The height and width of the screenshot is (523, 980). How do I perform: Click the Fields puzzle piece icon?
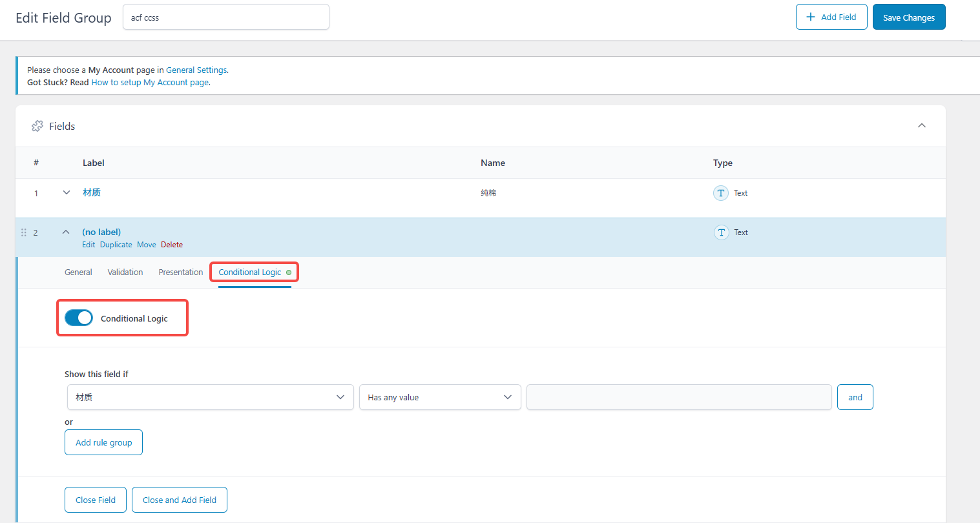37,127
